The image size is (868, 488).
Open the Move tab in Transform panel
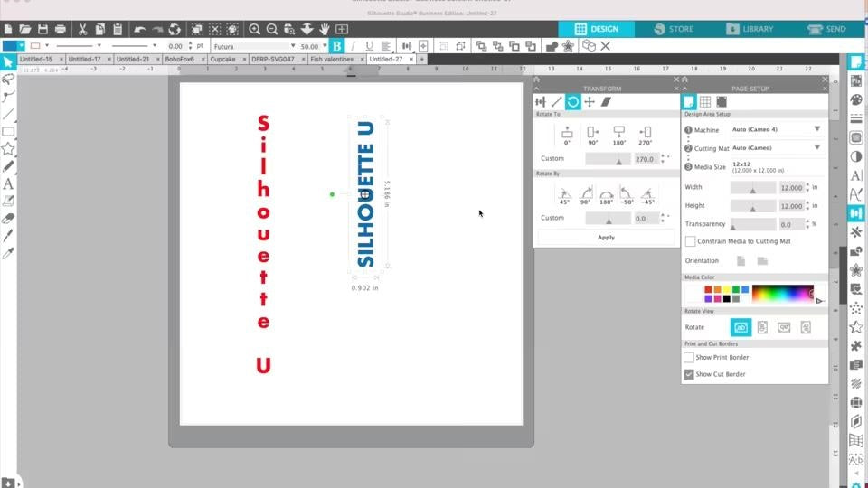(x=590, y=102)
